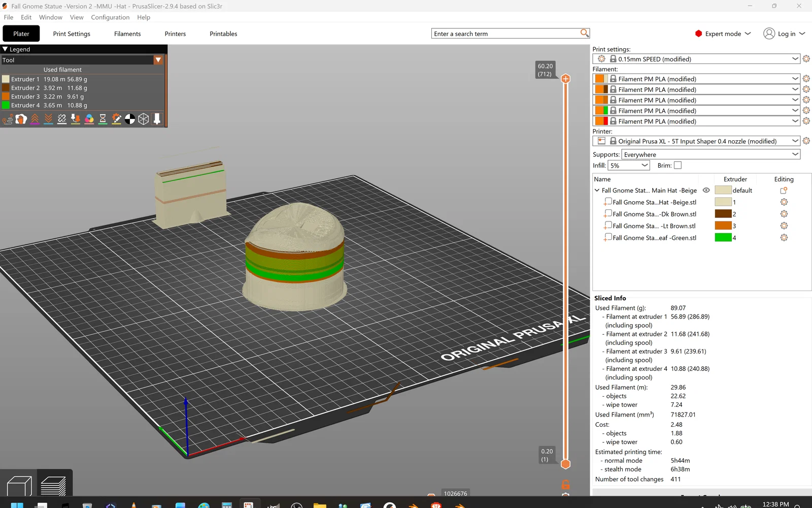Switch to the Plater tab
Image resolution: width=812 pixels, height=508 pixels.
(x=21, y=34)
